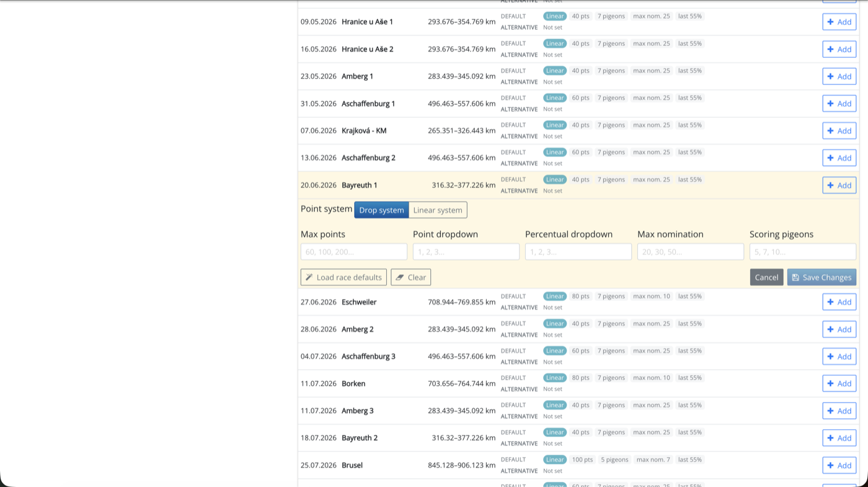Click max nom. 10 tag in Eschweiler row
Viewport: 868px width, 487px height.
[x=652, y=297]
